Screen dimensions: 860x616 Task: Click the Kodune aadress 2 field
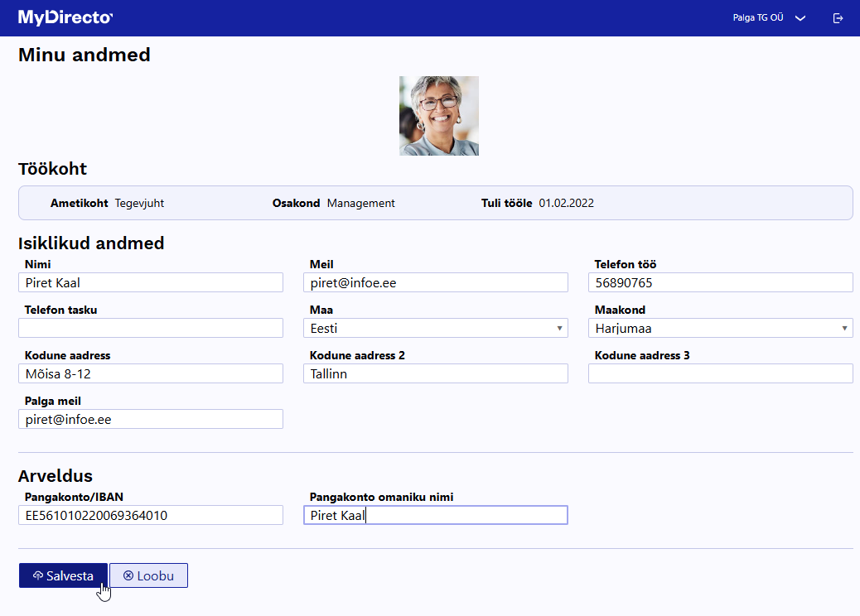pos(436,374)
